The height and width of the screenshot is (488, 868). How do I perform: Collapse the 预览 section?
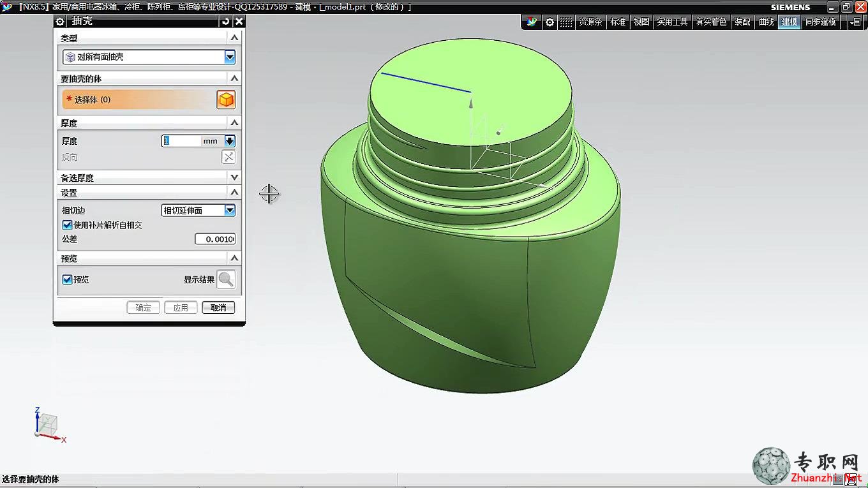point(234,258)
